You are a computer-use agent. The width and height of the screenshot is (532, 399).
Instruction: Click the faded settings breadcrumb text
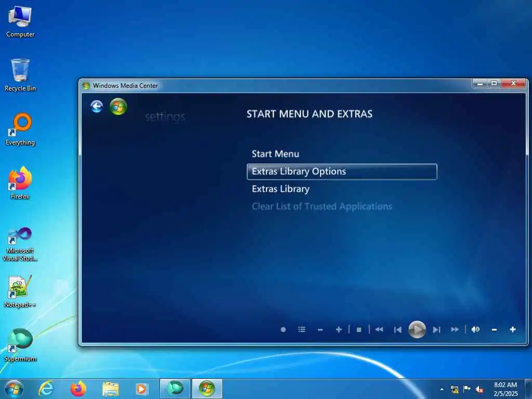(165, 117)
